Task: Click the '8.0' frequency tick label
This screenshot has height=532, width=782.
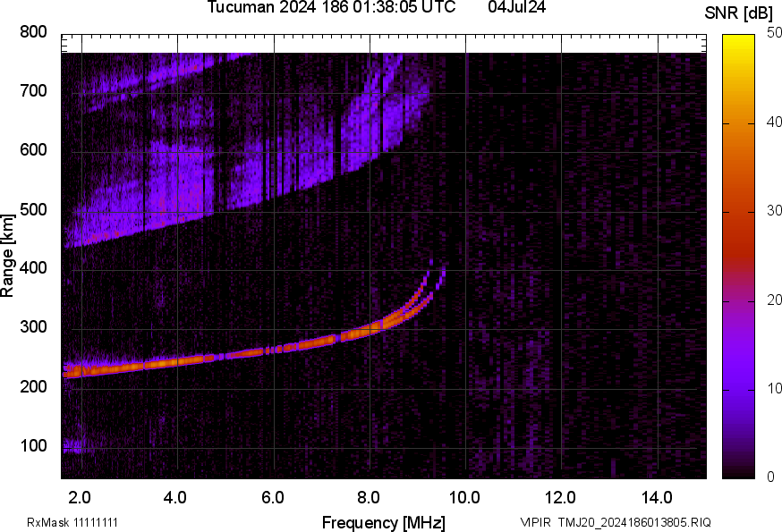Action: [x=368, y=498]
